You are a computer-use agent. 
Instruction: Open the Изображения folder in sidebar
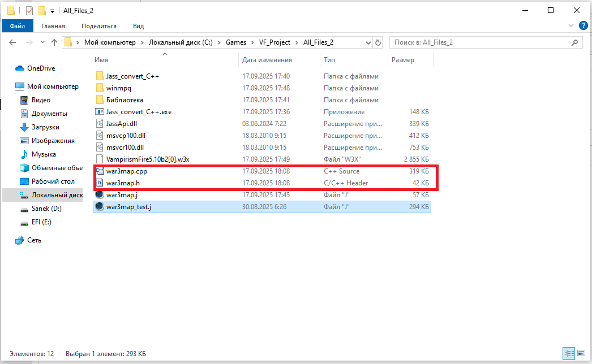53,141
